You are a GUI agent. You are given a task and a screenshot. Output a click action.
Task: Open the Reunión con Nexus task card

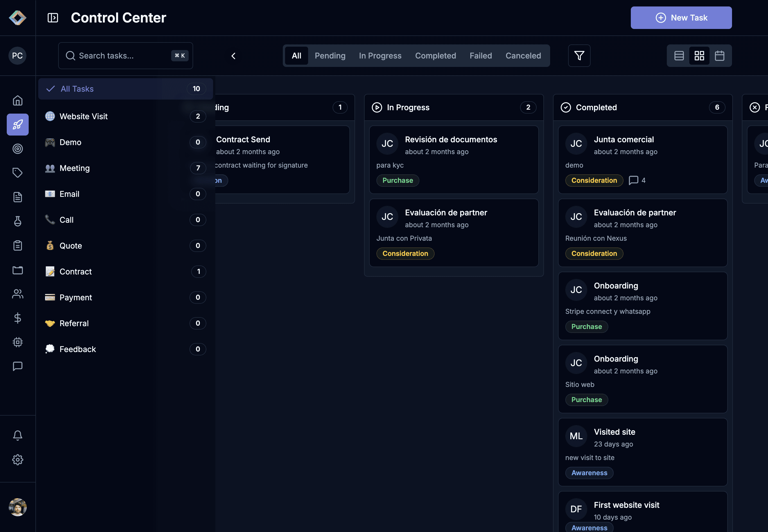(x=643, y=233)
